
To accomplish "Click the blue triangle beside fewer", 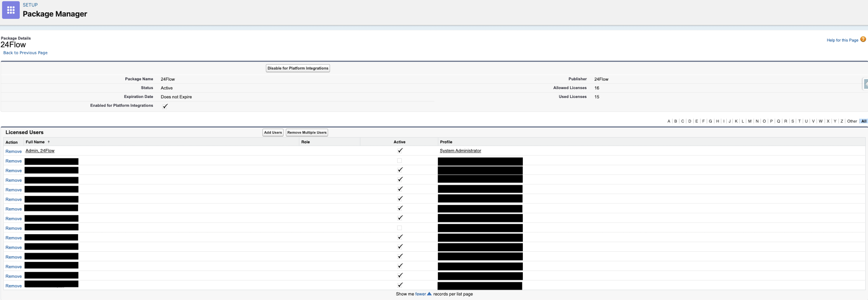I will pyautogui.click(x=429, y=294).
